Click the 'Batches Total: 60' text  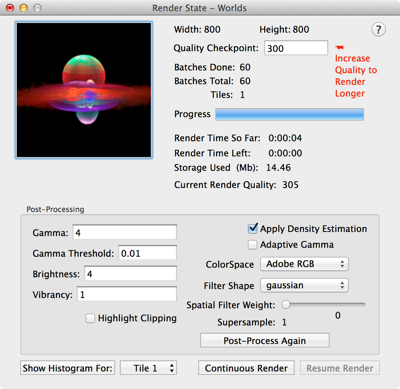(x=212, y=81)
